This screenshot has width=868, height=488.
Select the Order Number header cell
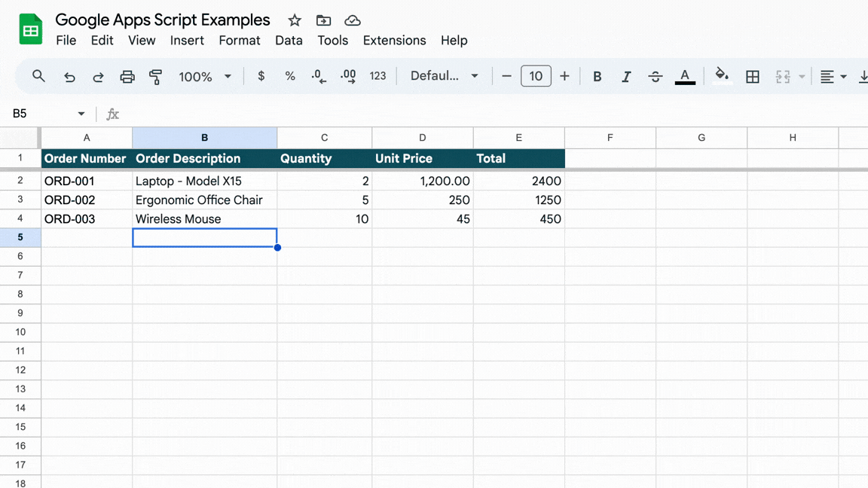(x=87, y=158)
